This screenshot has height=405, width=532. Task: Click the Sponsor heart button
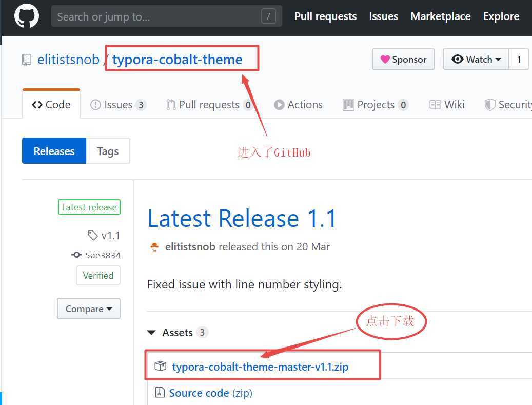(403, 59)
